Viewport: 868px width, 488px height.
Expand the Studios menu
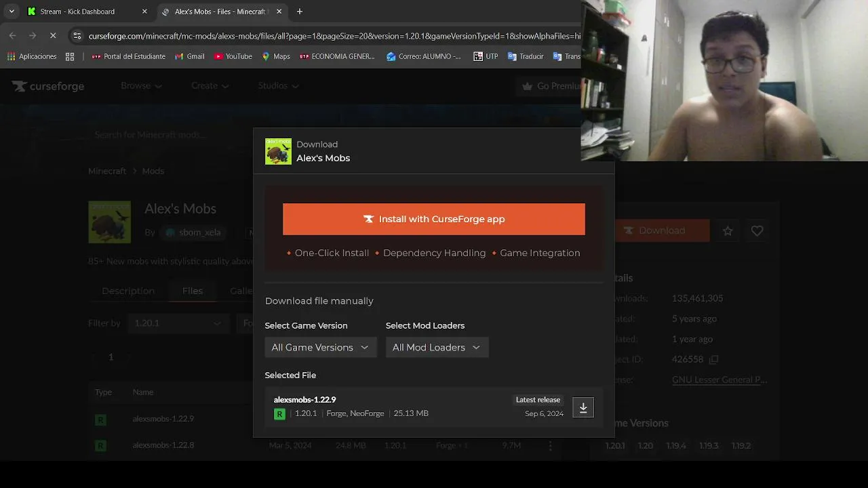278,85
